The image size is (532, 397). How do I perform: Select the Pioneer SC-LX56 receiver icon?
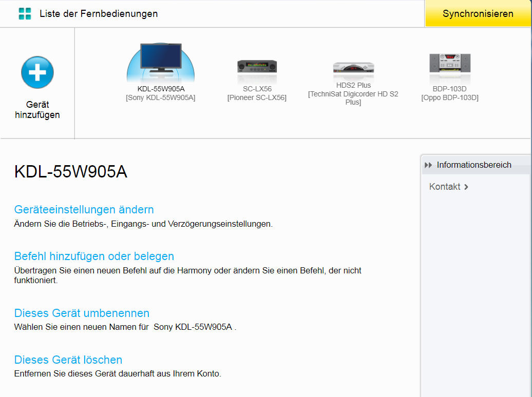257,66
